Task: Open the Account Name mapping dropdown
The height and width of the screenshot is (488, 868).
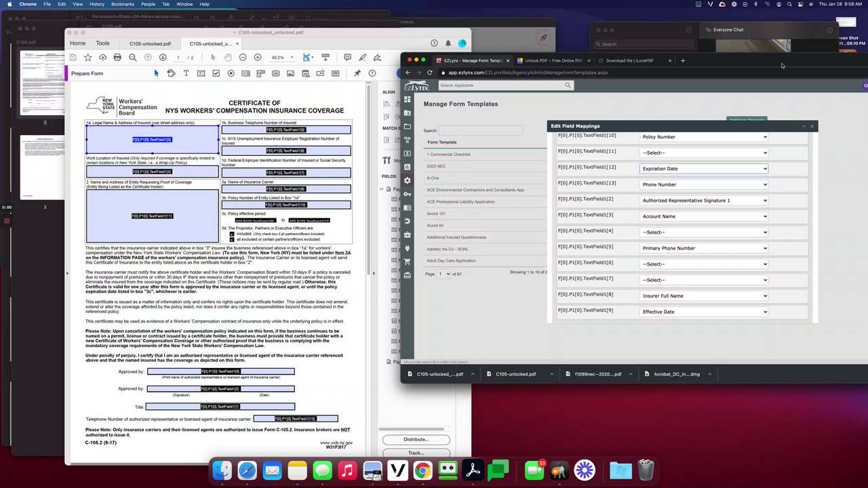Action: click(x=704, y=216)
